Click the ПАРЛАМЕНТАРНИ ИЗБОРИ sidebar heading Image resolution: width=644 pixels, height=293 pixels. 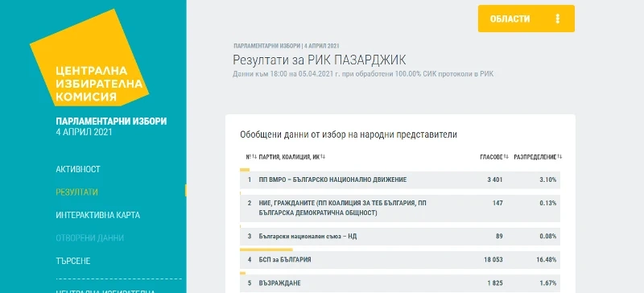point(111,122)
